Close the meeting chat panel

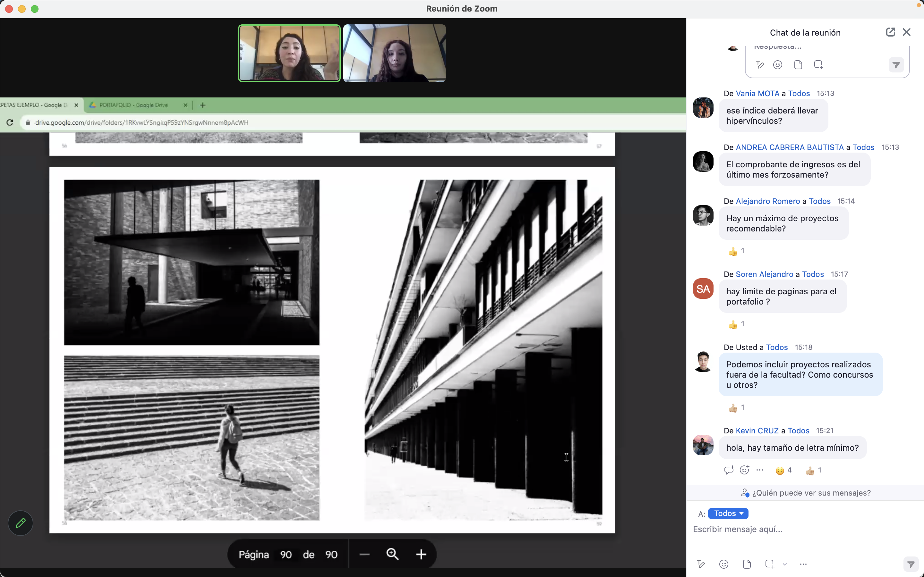(x=906, y=32)
